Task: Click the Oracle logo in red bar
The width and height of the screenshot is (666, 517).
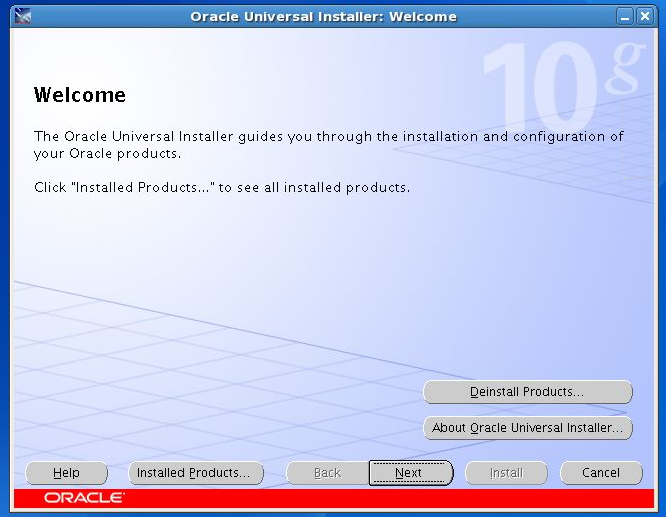Action: (x=84, y=498)
